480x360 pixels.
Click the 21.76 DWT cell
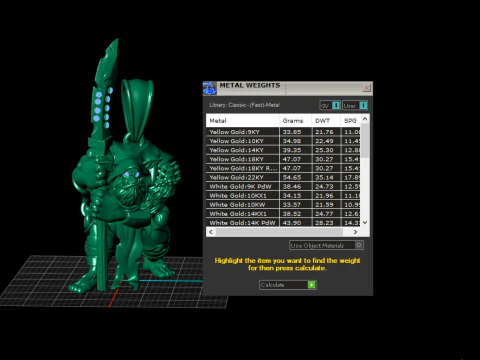[x=326, y=132]
